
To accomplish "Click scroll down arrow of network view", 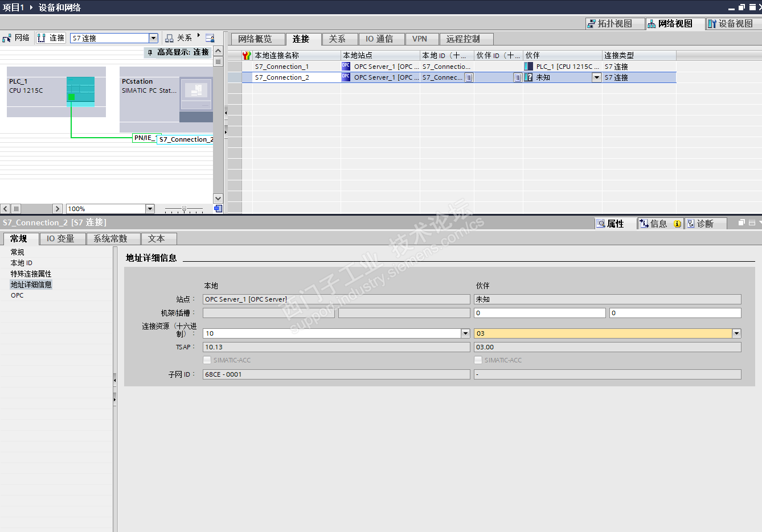I will pyautogui.click(x=218, y=199).
